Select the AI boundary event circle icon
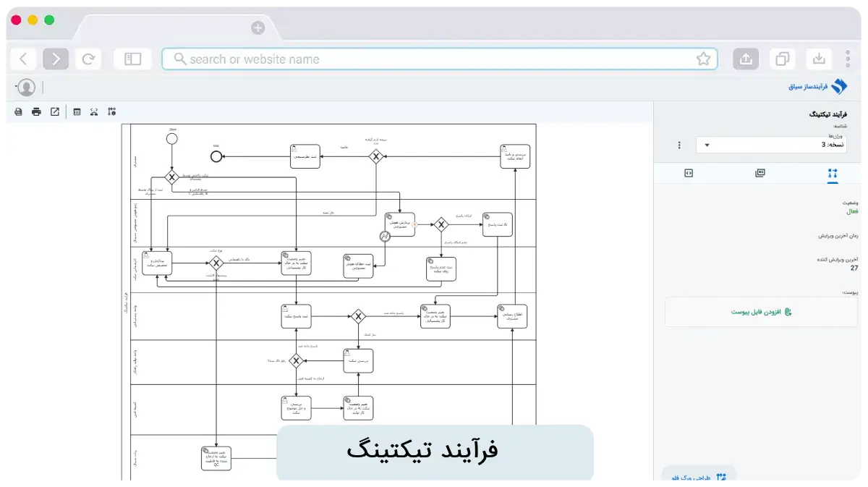868x487 pixels. pyautogui.click(x=386, y=236)
